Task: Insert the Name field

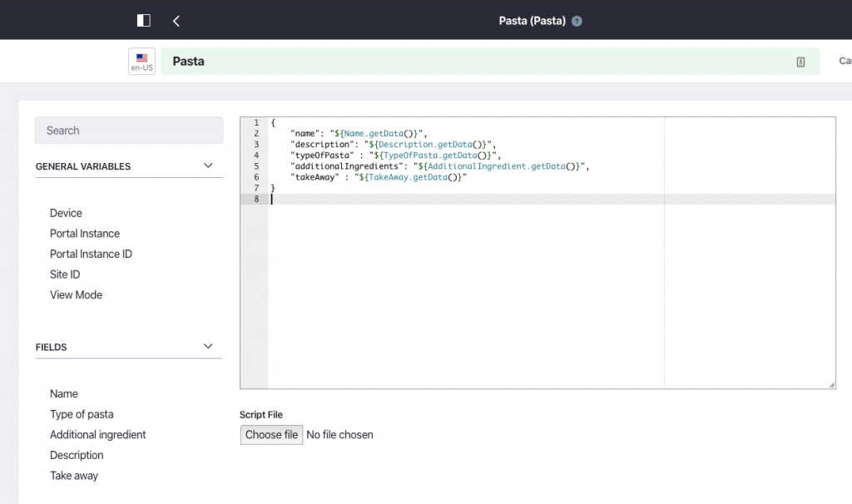Action: point(64,393)
